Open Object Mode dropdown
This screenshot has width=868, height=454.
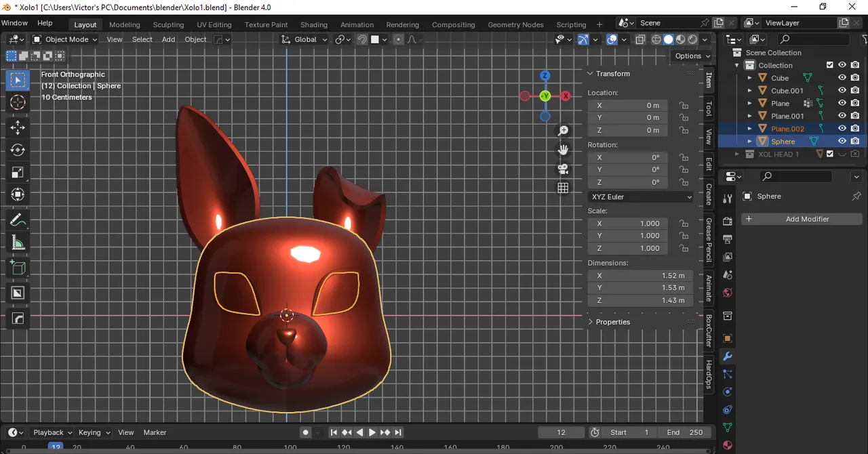pos(65,39)
